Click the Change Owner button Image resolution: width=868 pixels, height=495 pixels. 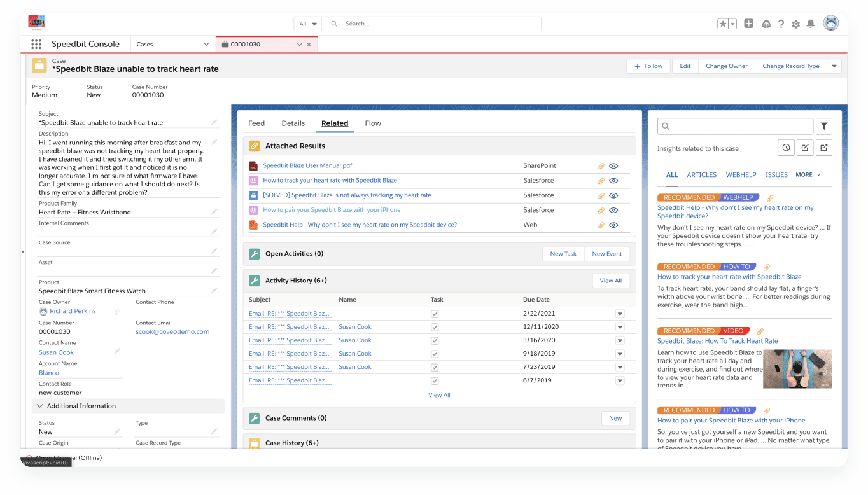727,66
